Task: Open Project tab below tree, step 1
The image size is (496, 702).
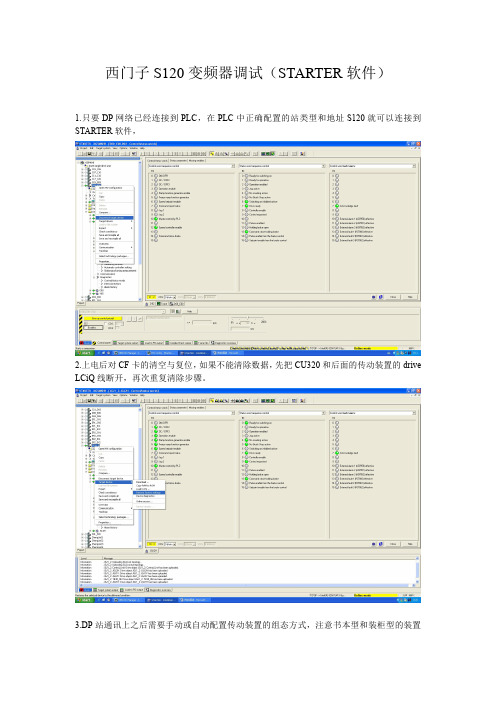Action: (x=81, y=303)
